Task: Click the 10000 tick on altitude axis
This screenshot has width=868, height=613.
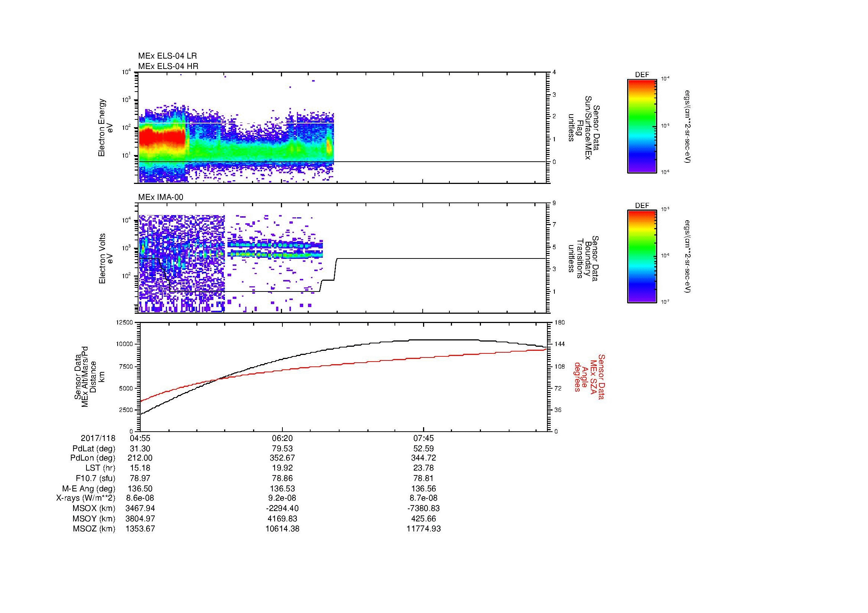Action: 125,344
